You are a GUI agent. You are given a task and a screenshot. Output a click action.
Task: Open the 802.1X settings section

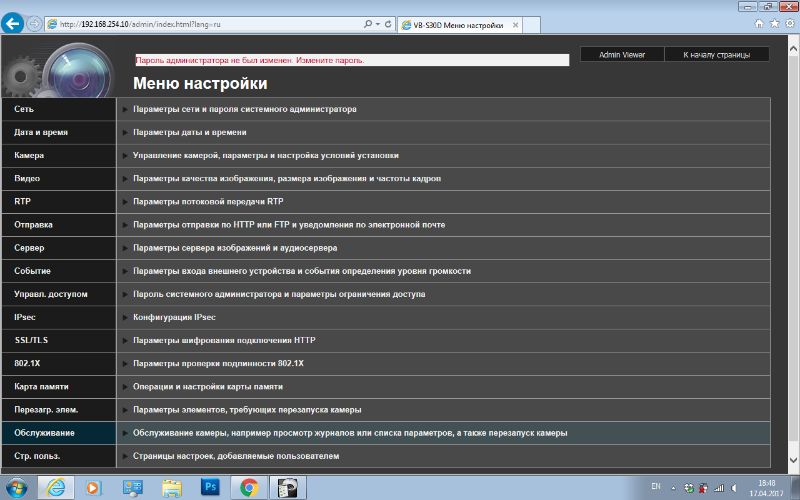point(59,363)
